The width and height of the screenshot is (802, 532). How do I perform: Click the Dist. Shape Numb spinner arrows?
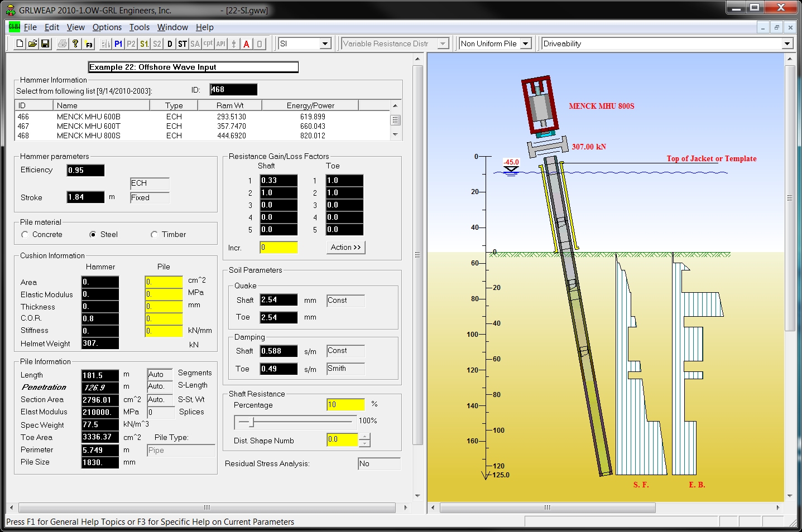tap(364, 441)
